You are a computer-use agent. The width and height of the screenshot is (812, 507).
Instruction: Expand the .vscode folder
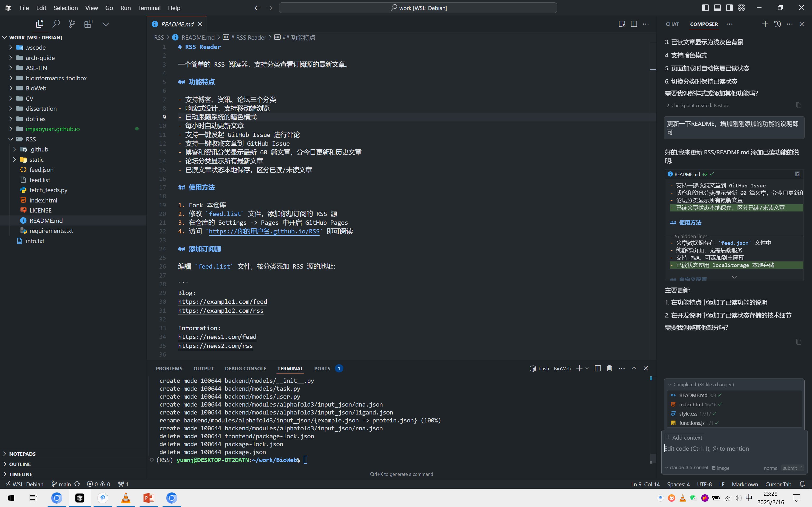point(73,48)
